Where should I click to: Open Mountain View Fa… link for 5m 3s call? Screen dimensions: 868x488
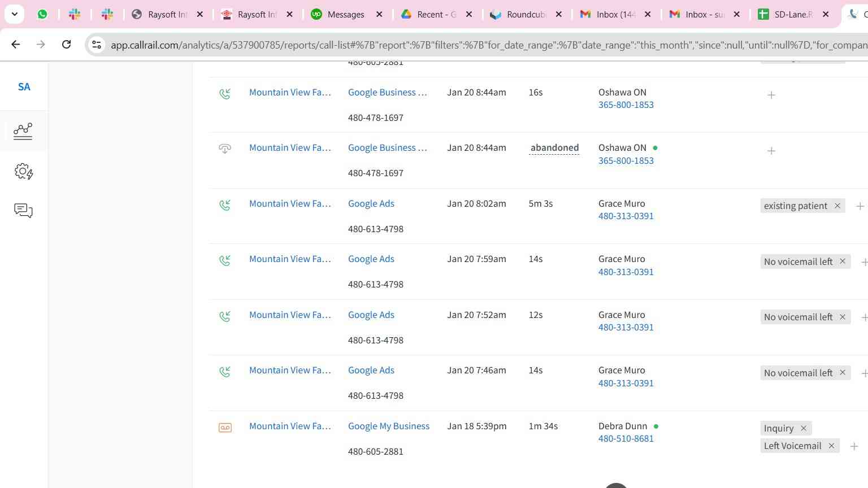290,203
